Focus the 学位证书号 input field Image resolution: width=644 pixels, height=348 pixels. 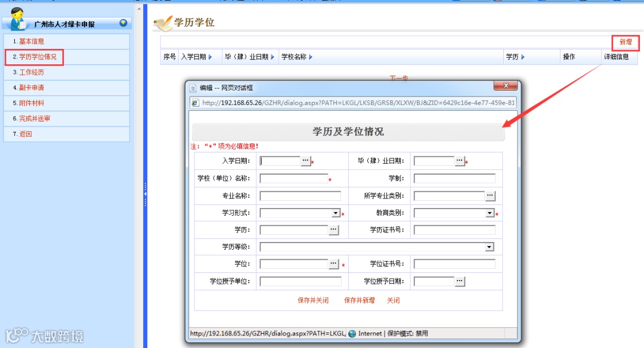[454, 264]
